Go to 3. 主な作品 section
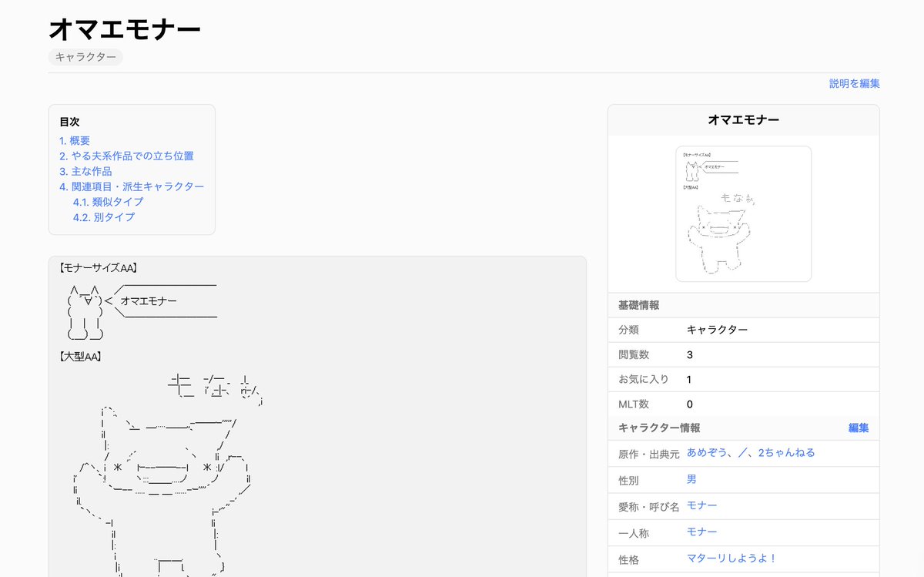This screenshot has height=577, width=924. (x=85, y=171)
